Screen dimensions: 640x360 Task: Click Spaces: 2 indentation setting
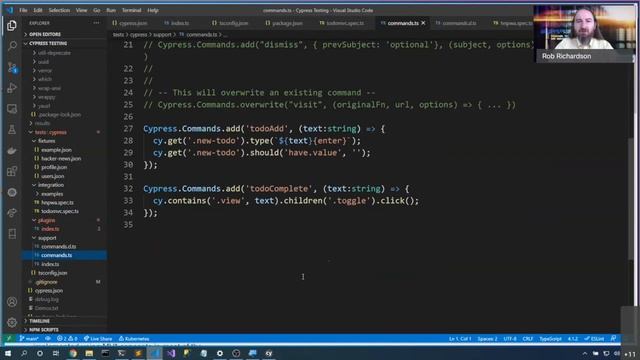click(487, 338)
